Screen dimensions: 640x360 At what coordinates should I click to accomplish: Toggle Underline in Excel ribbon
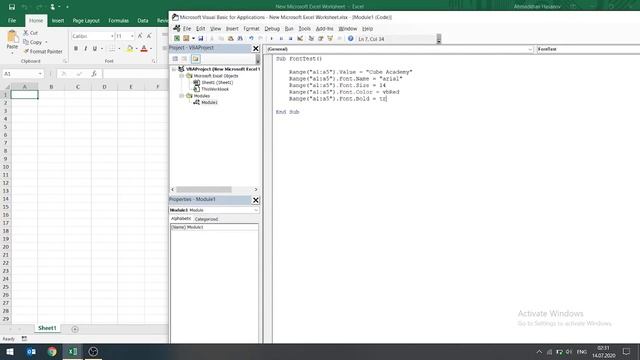(x=95, y=49)
